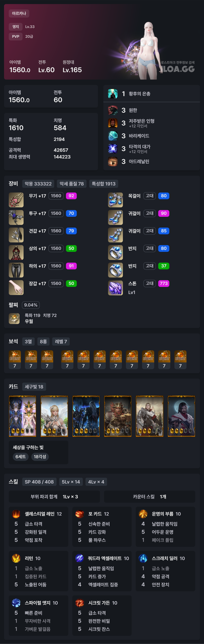Click the 스톤 ability stone icon
The height and width of the screenshot is (644, 204).
[116, 288]
